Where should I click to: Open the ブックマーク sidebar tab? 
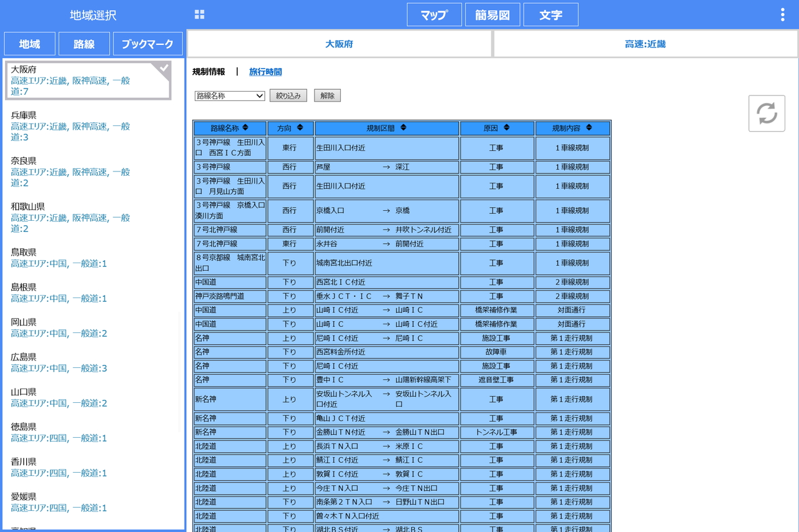(147, 44)
